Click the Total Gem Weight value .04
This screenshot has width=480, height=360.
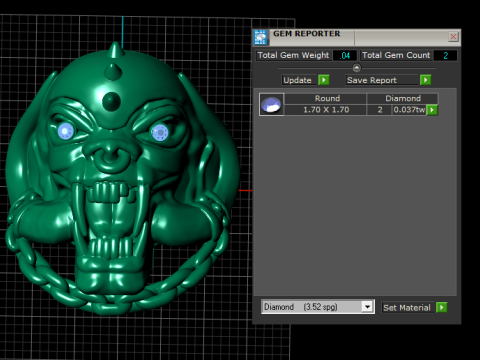pos(345,55)
